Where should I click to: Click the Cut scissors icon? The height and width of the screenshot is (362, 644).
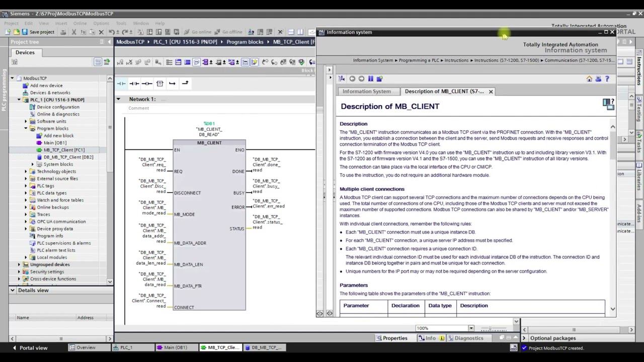click(73, 32)
